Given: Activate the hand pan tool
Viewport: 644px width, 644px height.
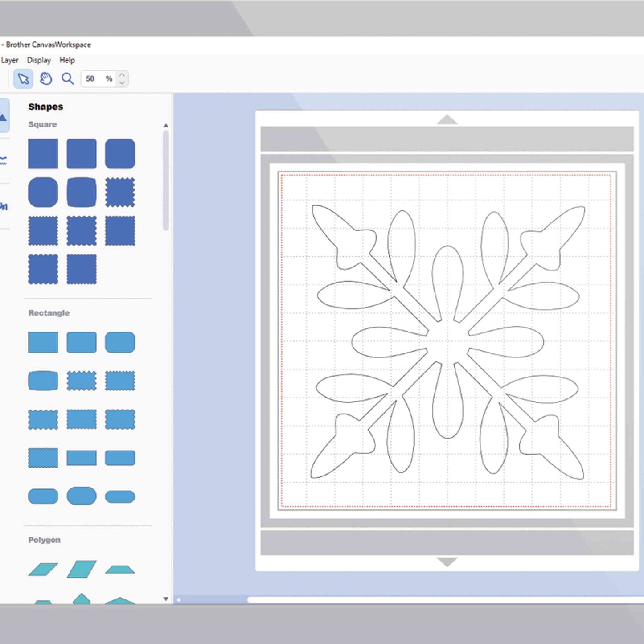Looking at the screenshot, I should 45,79.
